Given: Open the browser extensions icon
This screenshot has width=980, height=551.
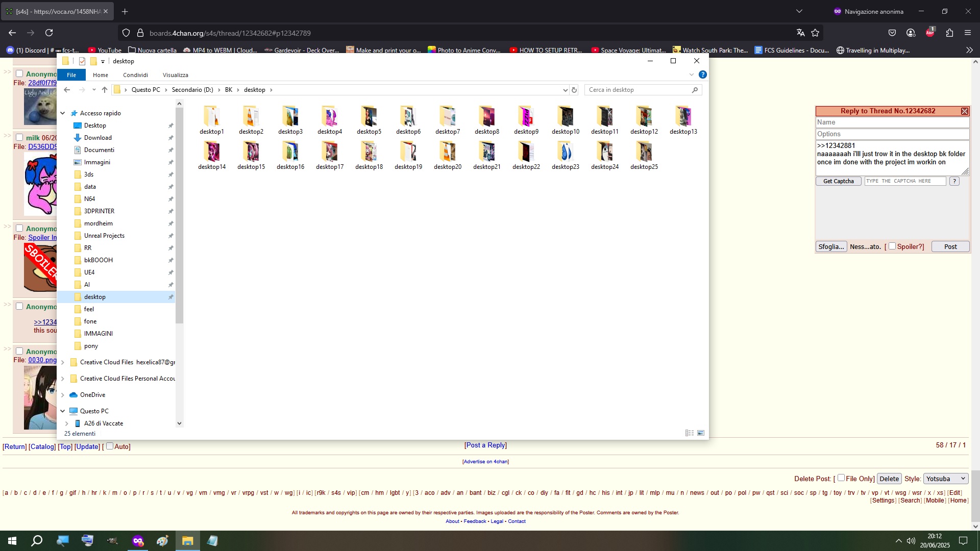Looking at the screenshot, I should point(949,33).
